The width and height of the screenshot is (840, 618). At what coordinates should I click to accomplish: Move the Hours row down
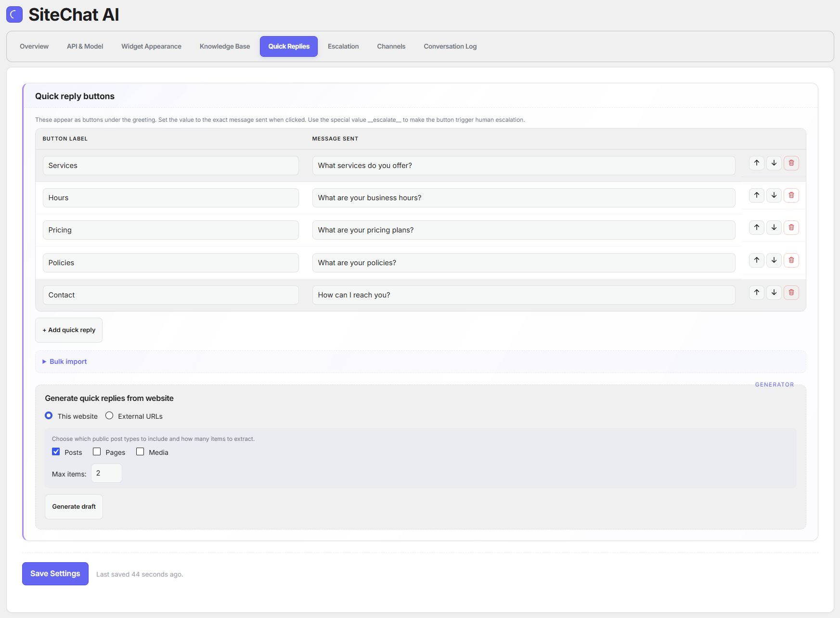click(x=774, y=195)
